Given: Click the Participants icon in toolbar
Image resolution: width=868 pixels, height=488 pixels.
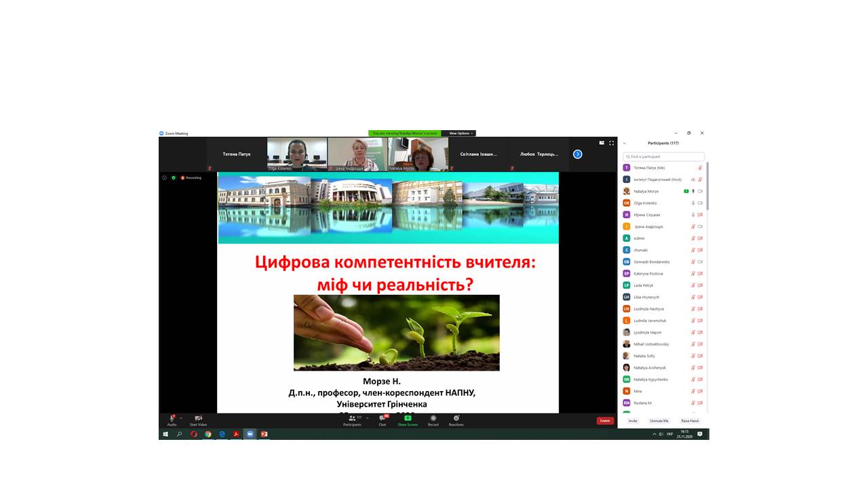Looking at the screenshot, I should pyautogui.click(x=352, y=419).
